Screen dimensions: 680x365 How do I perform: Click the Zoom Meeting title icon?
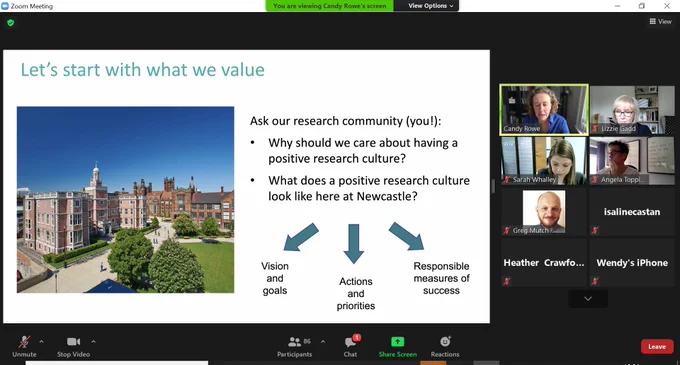pyautogui.click(x=5, y=6)
